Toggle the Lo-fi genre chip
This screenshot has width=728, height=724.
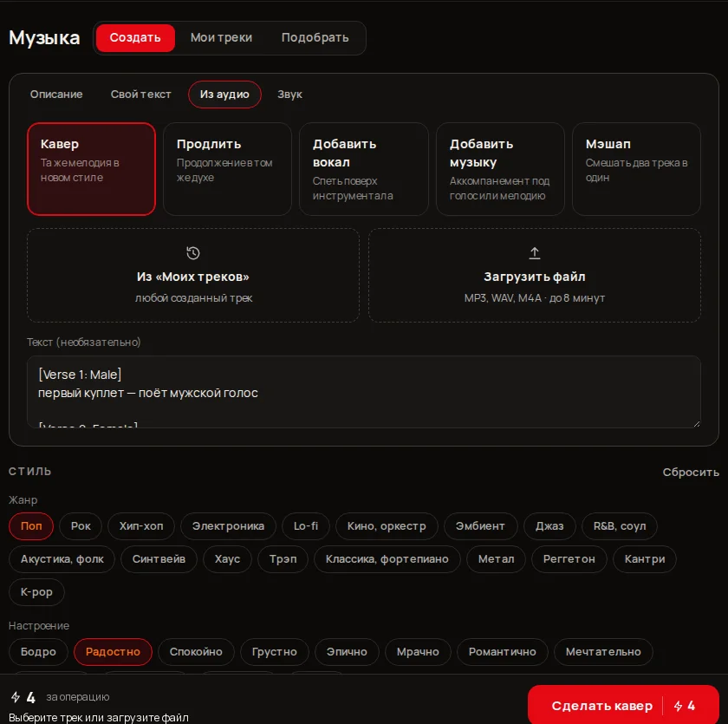click(306, 526)
